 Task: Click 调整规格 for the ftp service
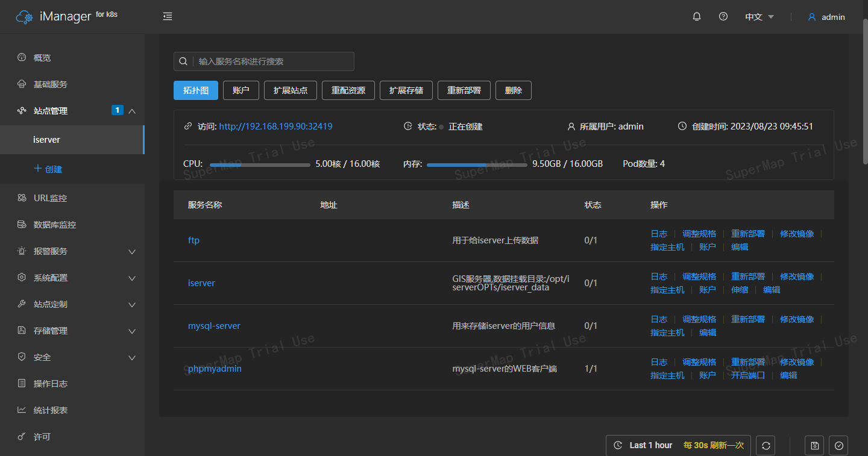click(699, 234)
